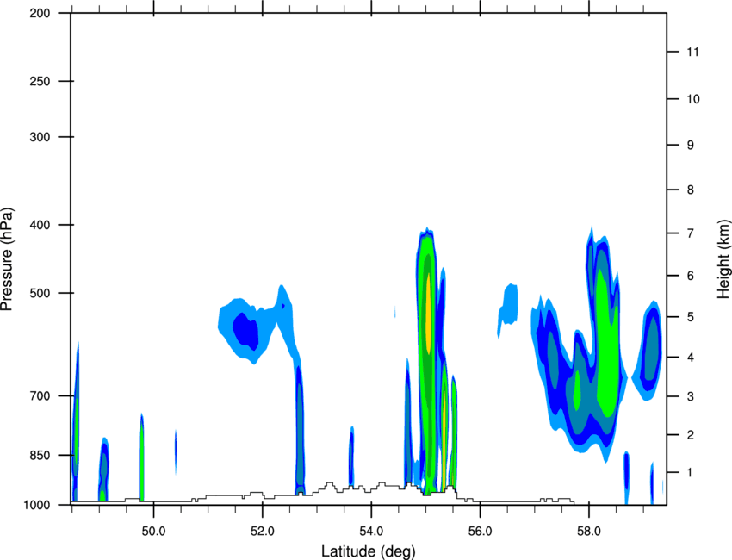
Task: Click the '4' height axis label
Action: point(691,358)
